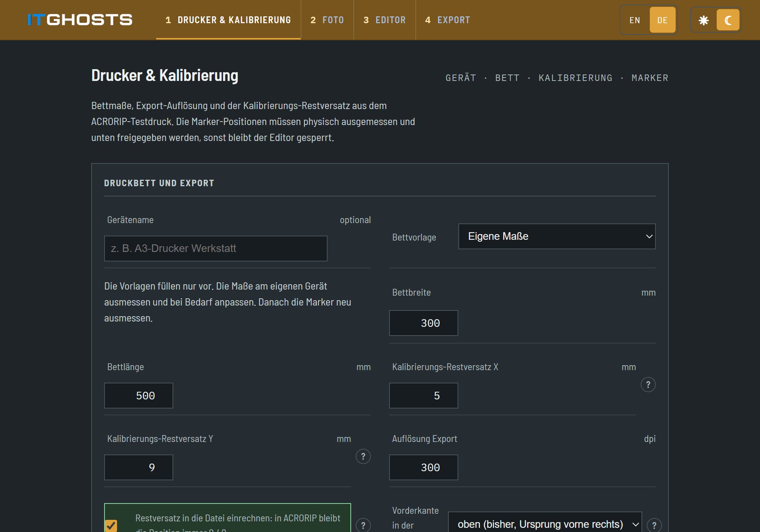The image size is (760, 532).
Task: Switch language to EN
Action: click(635, 20)
